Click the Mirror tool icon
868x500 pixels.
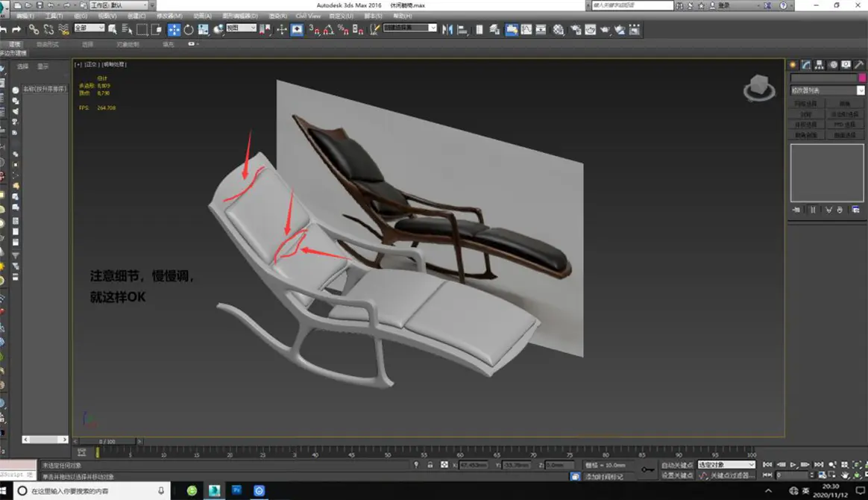tap(447, 30)
